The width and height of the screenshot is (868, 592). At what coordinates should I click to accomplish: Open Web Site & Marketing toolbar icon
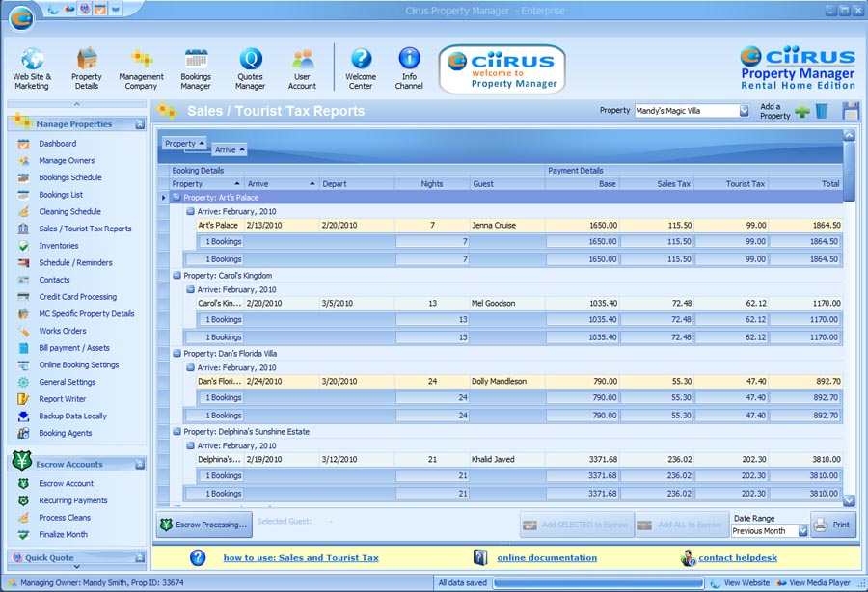click(32, 69)
